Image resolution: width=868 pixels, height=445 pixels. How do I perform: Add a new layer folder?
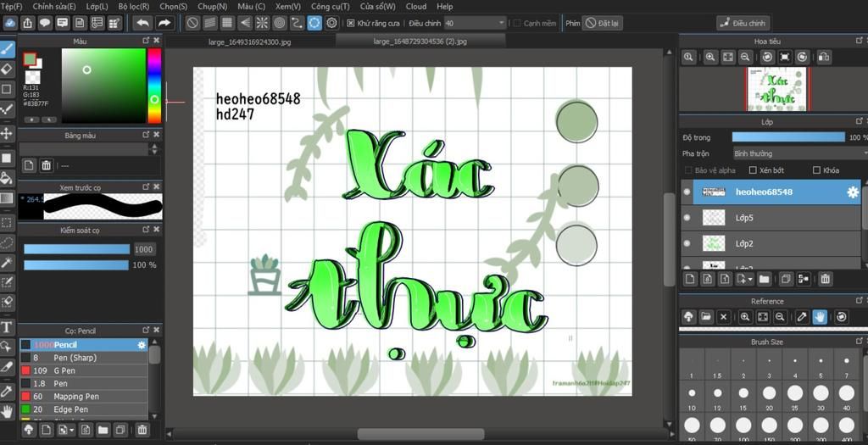[x=765, y=279]
